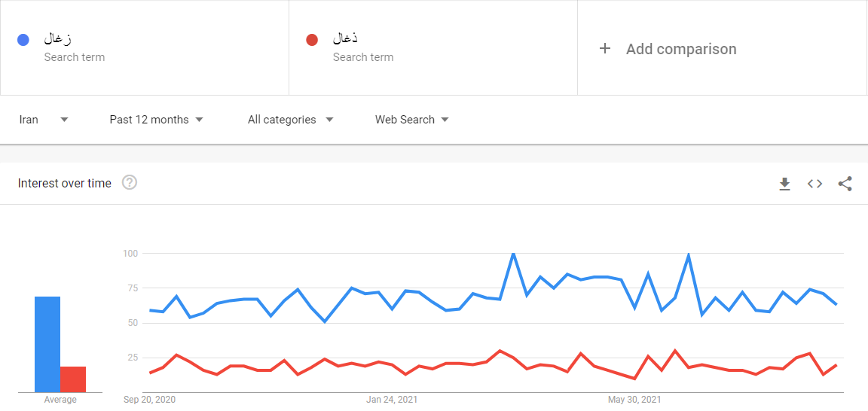Edit the first search term زغال
Viewport: 868px width, 411px height.
pyautogui.click(x=58, y=39)
